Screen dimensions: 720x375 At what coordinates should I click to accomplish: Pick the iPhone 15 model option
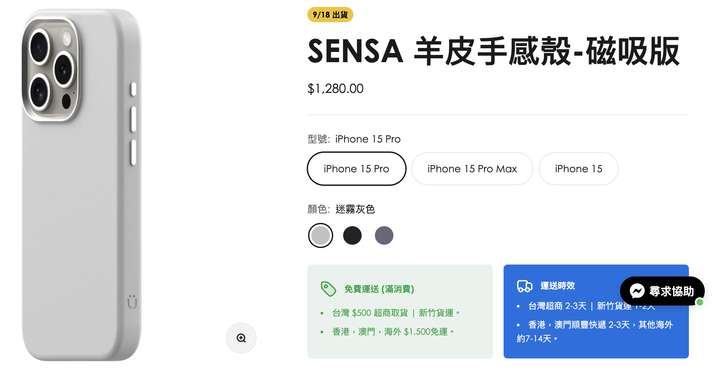[x=578, y=168]
